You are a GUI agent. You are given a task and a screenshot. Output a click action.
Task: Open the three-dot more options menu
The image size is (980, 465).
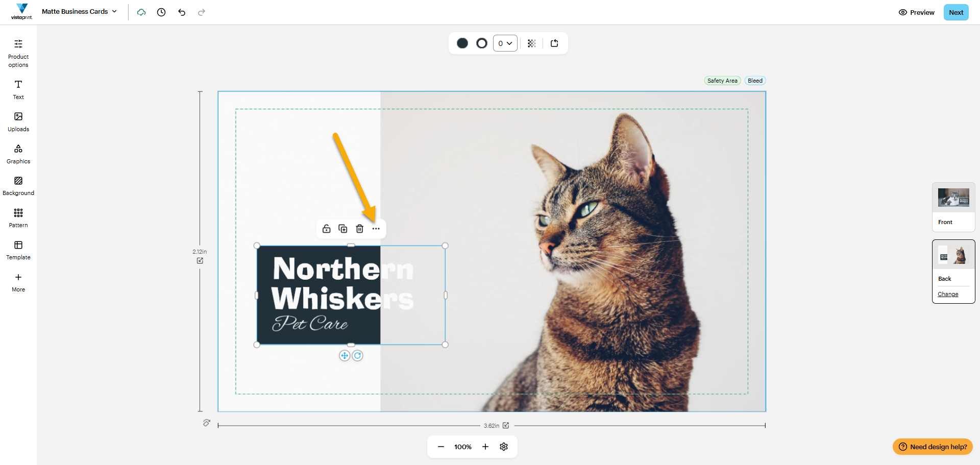[376, 229]
